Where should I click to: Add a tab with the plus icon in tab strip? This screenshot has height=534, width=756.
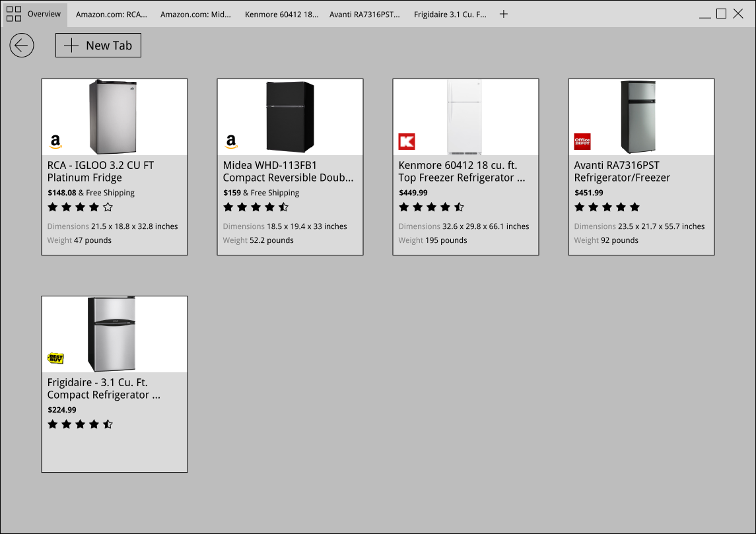[x=503, y=14]
